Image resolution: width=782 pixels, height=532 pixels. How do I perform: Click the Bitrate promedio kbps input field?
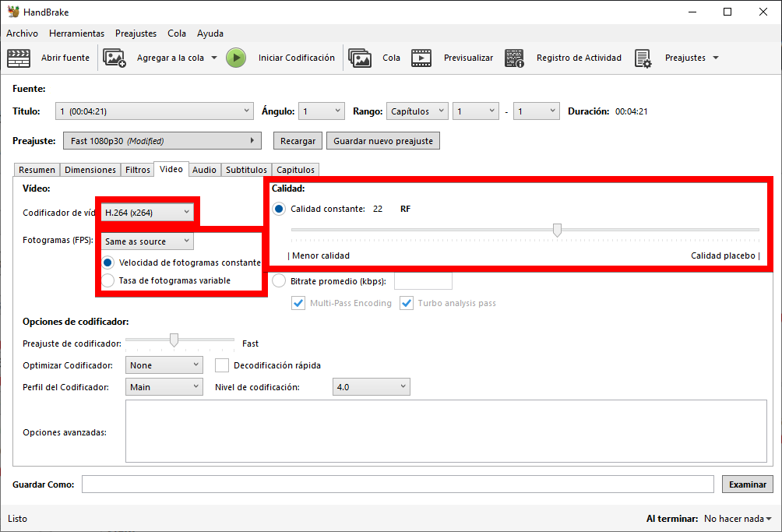click(x=423, y=281)
